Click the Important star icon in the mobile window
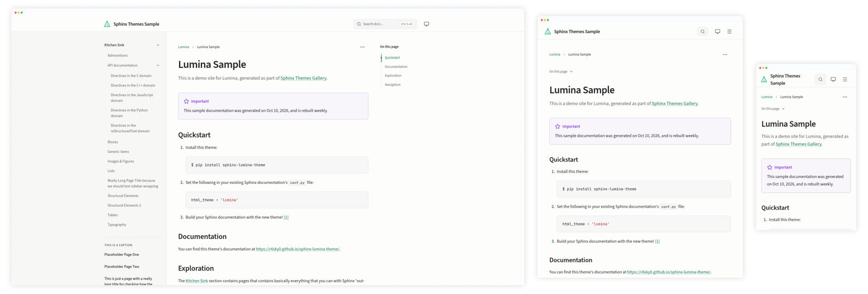 [770, 167]
